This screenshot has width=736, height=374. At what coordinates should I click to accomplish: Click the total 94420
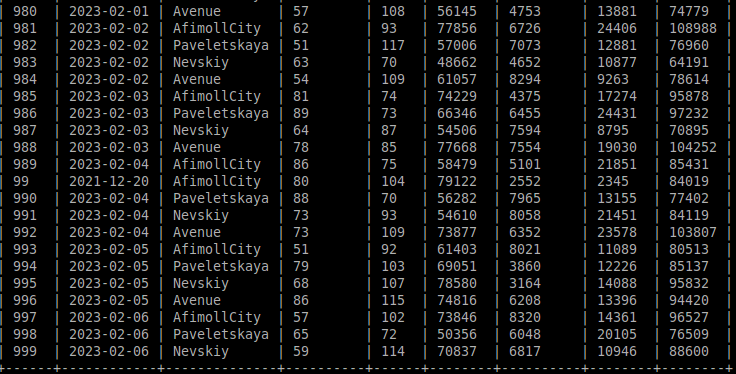689,300
